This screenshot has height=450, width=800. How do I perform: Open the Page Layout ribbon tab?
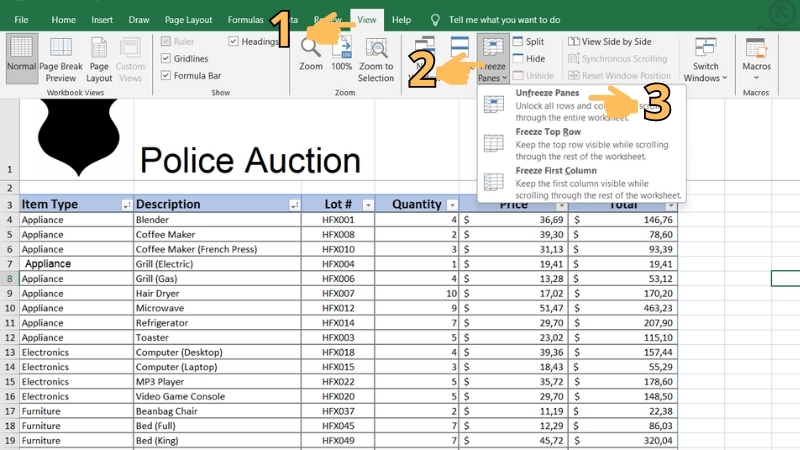[x=188, y=20]
